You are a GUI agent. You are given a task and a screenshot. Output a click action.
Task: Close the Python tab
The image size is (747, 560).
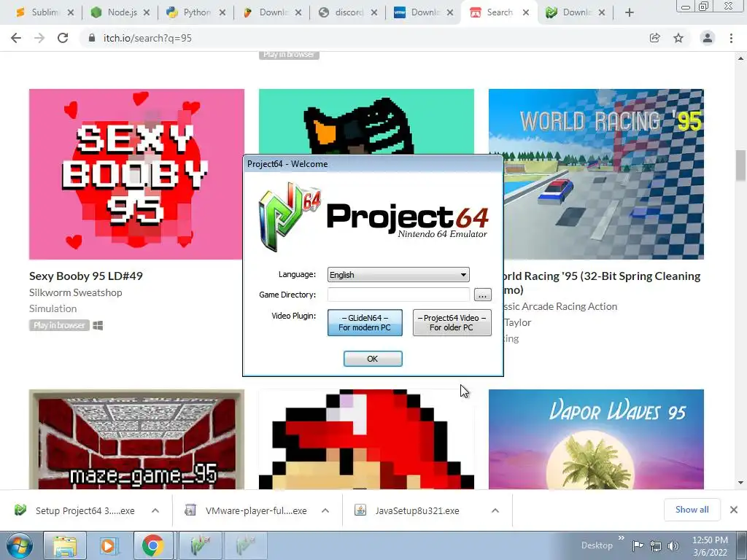click(x=222, y=12)
